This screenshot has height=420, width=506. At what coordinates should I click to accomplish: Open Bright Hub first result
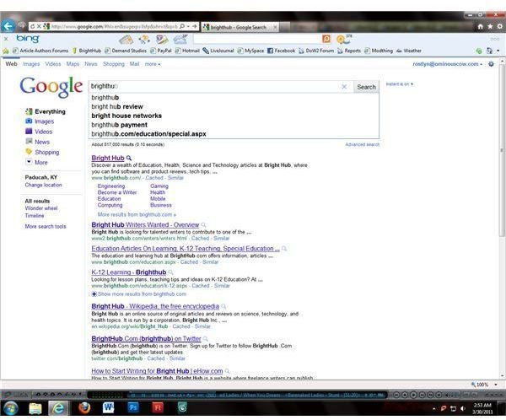(108, 159)
